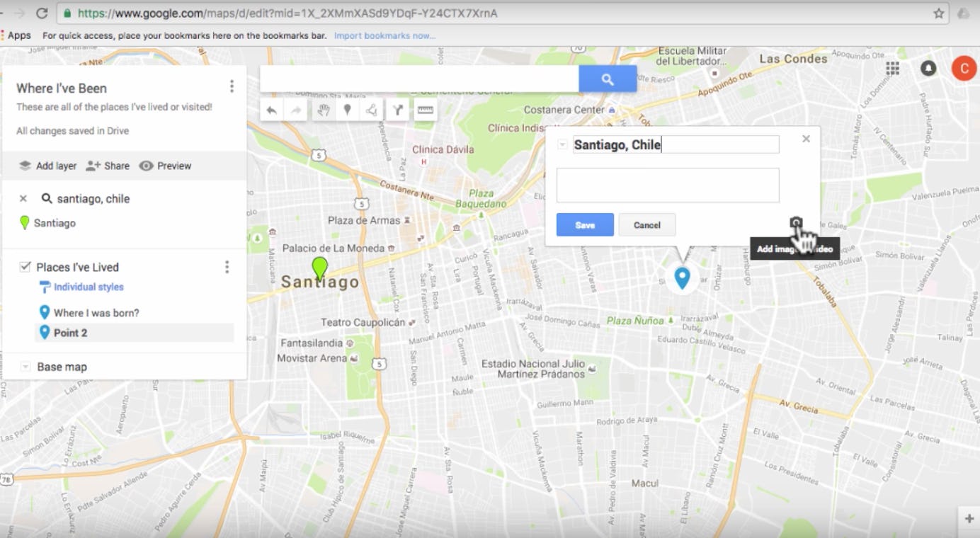Select the Measure distances tool
980x538 pixels.
(x=423, y=110)
